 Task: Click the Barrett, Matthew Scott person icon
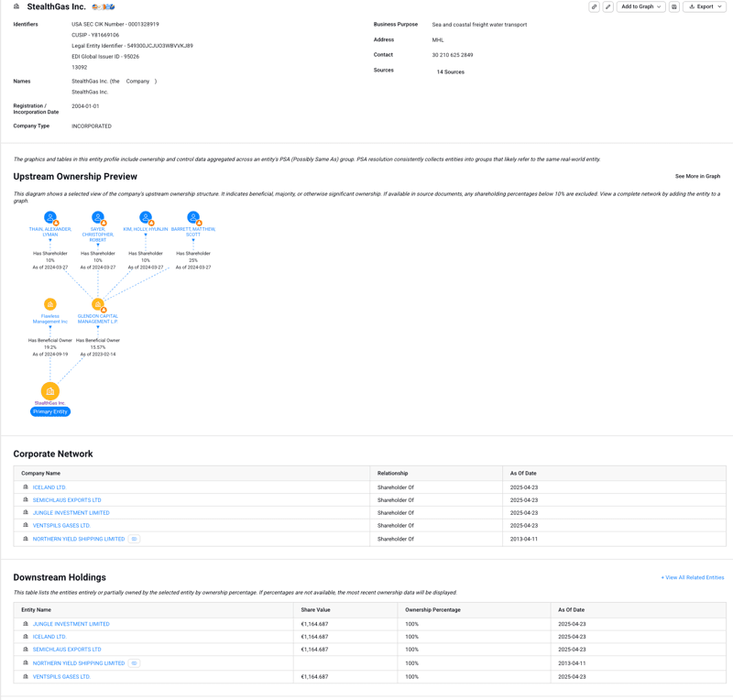click(x=193, y=217)
